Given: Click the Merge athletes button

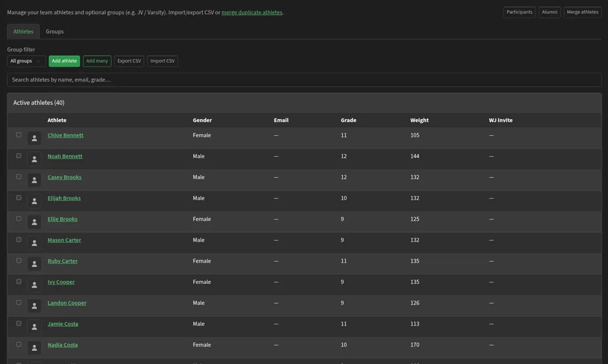Looking at the screenshot, I should point(583,12).
